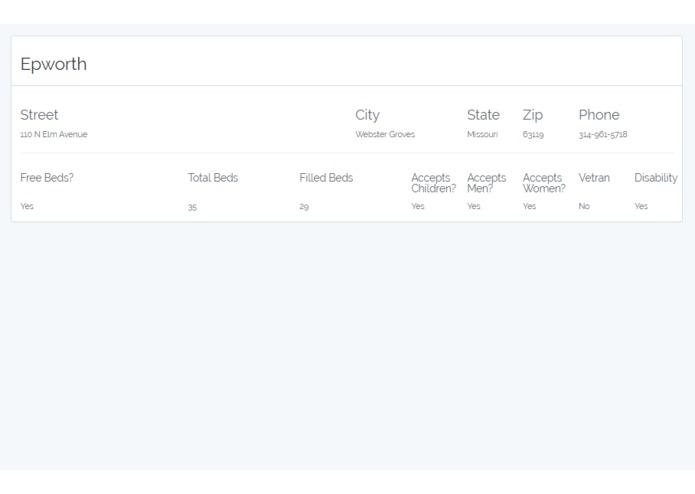The height and width of the screenshot is (494, 695).
Task: Select the state value Missouri
Action: pyautogui.click(x=482, y=134)
